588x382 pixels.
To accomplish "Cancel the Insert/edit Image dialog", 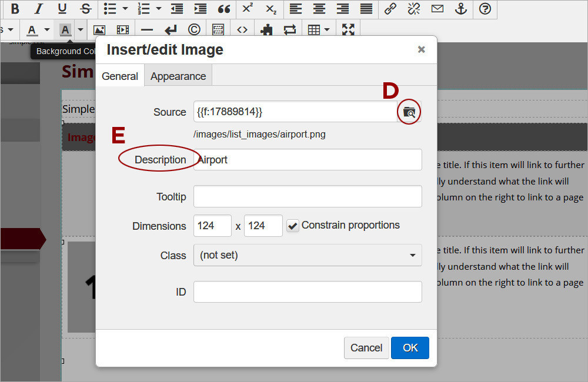I will tap(366, 348).
